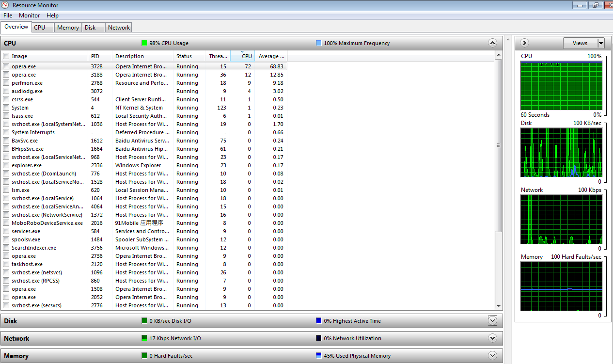Select the svchost.exe (RPCSS) row
Image resolution: width=613 pixels, height=364 pixels.
pos(144,281)
